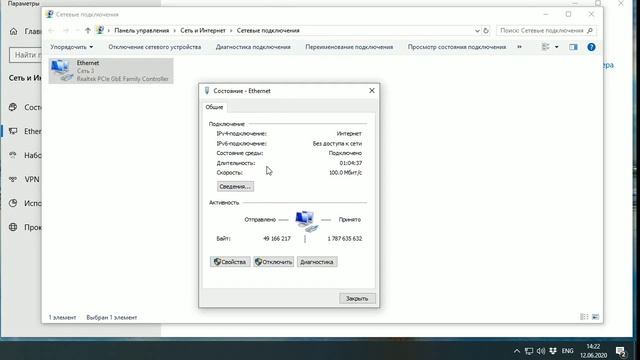
Task: Change view layout icon in toolbar
Action: click(x=545, y=47)
